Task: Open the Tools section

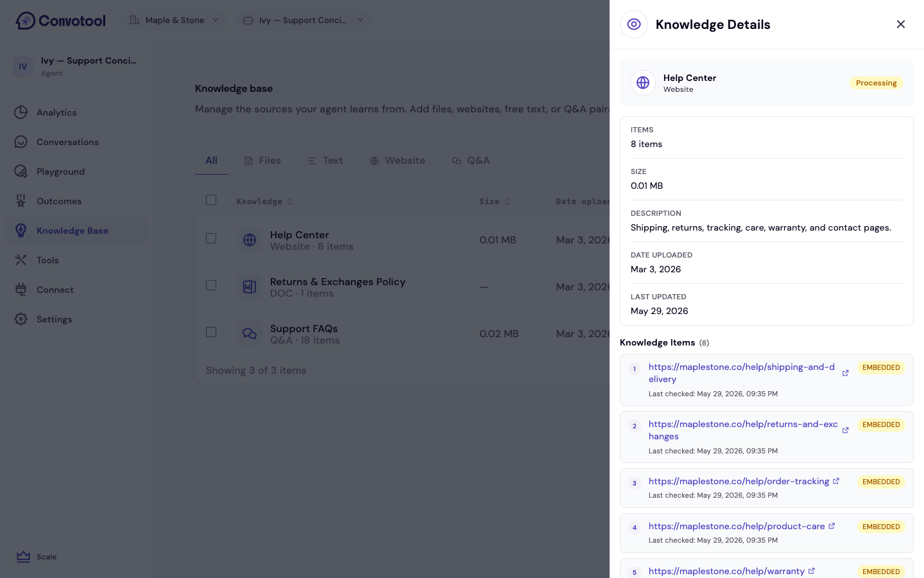Action: [76, 260]
